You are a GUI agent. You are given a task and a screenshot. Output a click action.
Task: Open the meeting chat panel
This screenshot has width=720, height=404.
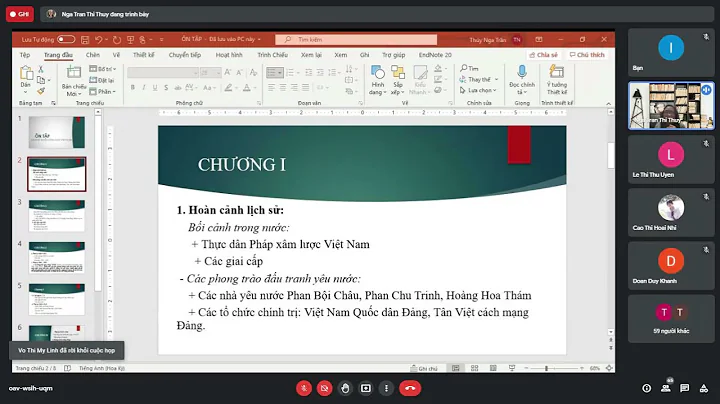[685, 388]
